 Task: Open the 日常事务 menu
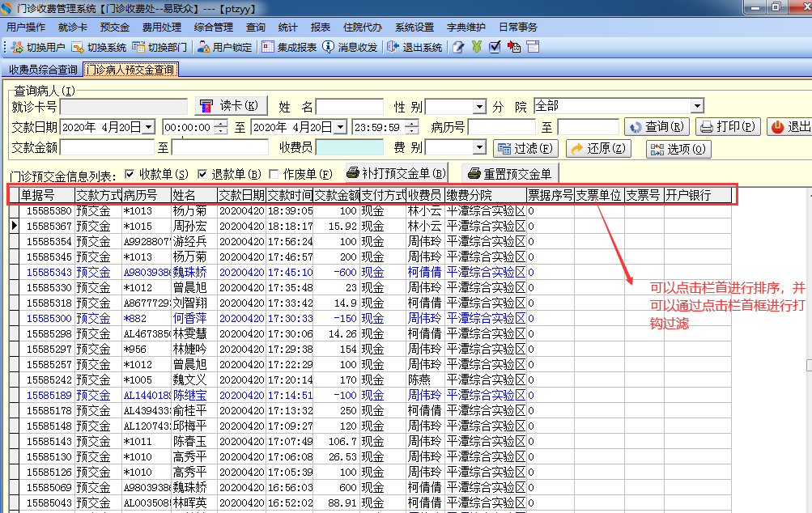518,27
